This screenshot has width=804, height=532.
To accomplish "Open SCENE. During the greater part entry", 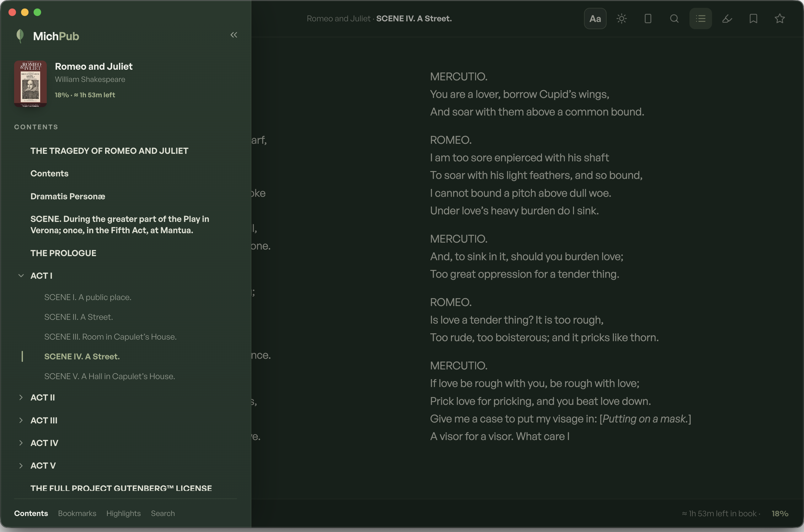I will [120, 225].
